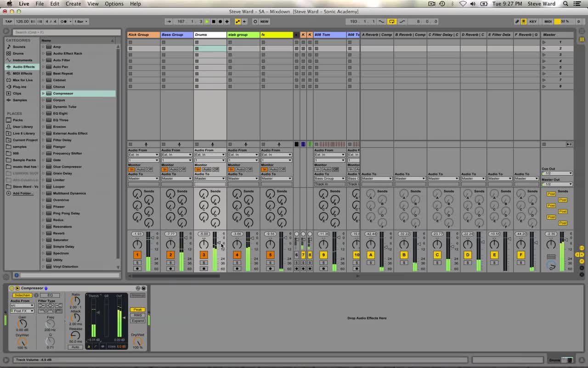Click the Compressor Sidechain toggle
Image resolution: width=588 pixels, height=368 pixels.
(22, 295)
